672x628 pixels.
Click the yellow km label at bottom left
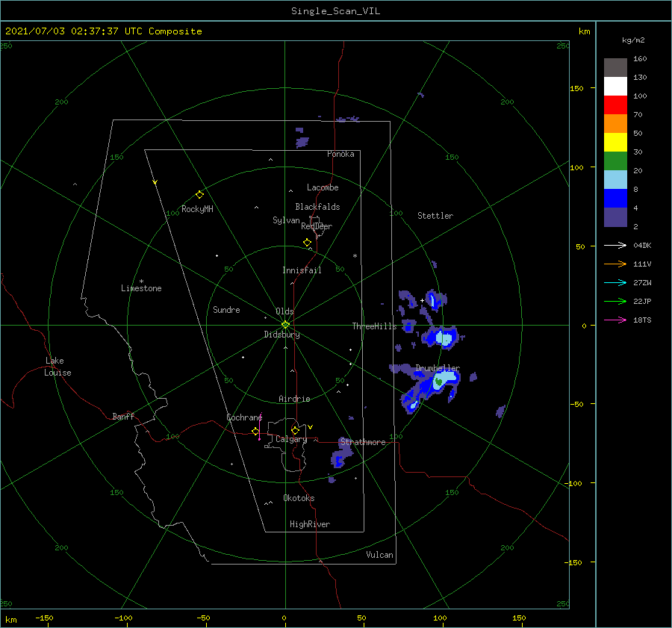coord(10,620)
